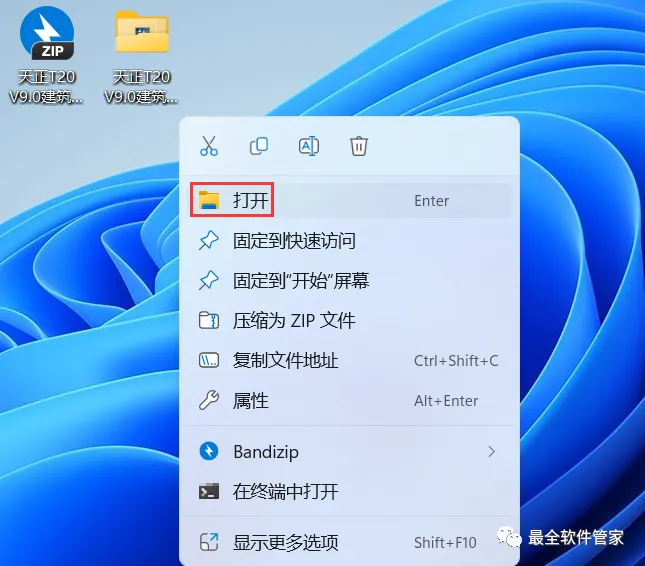Click the Delete trash can icon

pos(359,146)
